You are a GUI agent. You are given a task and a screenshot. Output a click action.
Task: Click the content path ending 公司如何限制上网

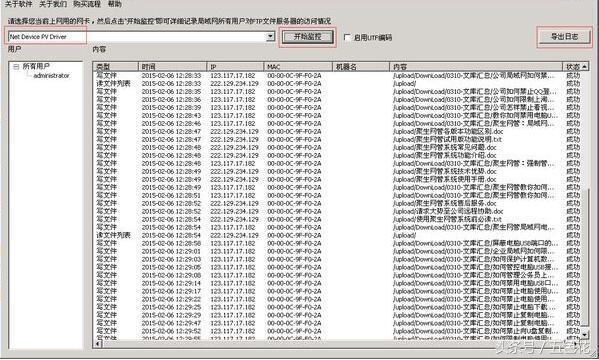pos(475,100)
